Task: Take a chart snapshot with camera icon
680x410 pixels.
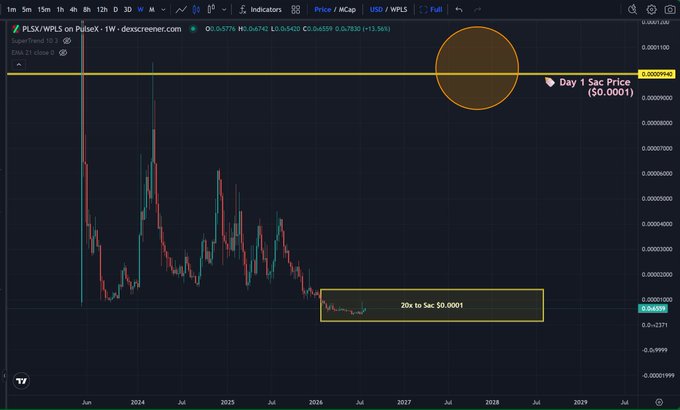Action: click(x=670, y=9)
